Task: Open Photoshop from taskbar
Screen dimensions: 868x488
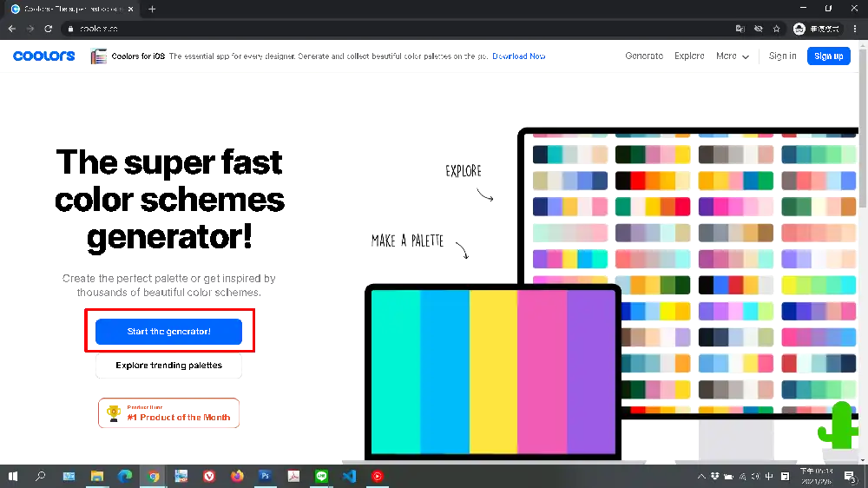Action: pos(265,476)
